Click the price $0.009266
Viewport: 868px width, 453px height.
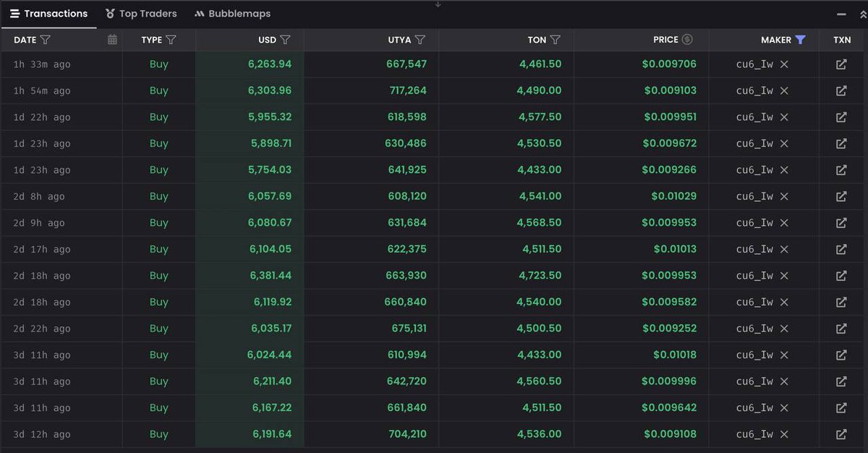[669, 170]
